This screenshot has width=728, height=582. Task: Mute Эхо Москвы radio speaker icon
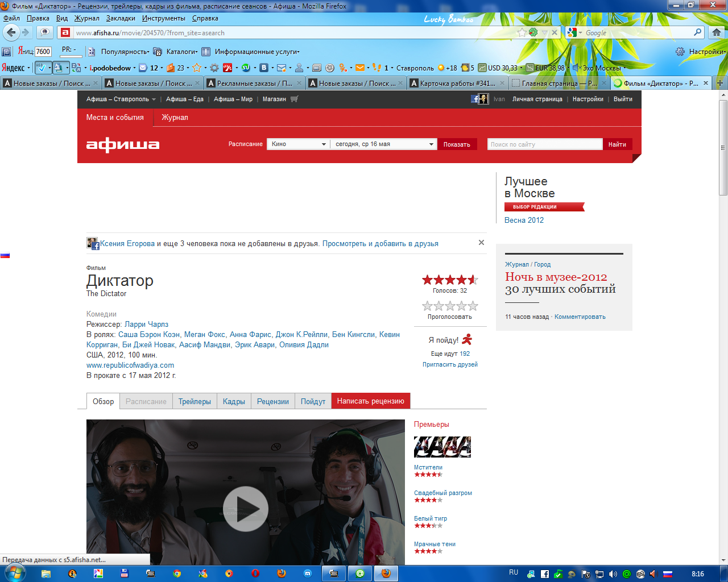[x=576, y=68]
